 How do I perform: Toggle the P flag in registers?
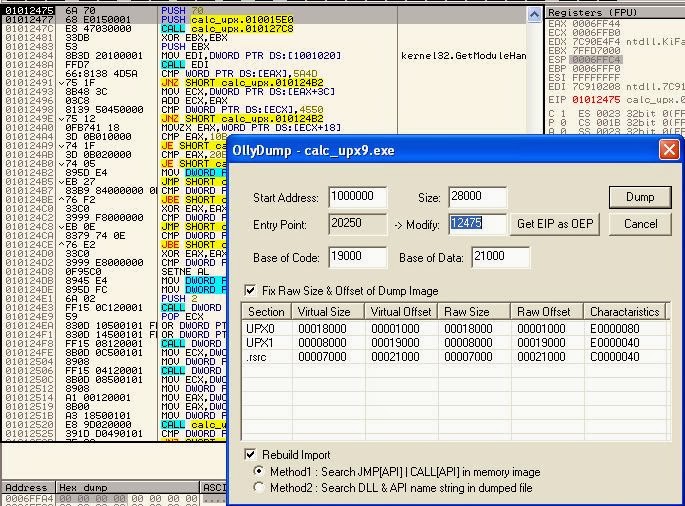(x=563, y=122)
